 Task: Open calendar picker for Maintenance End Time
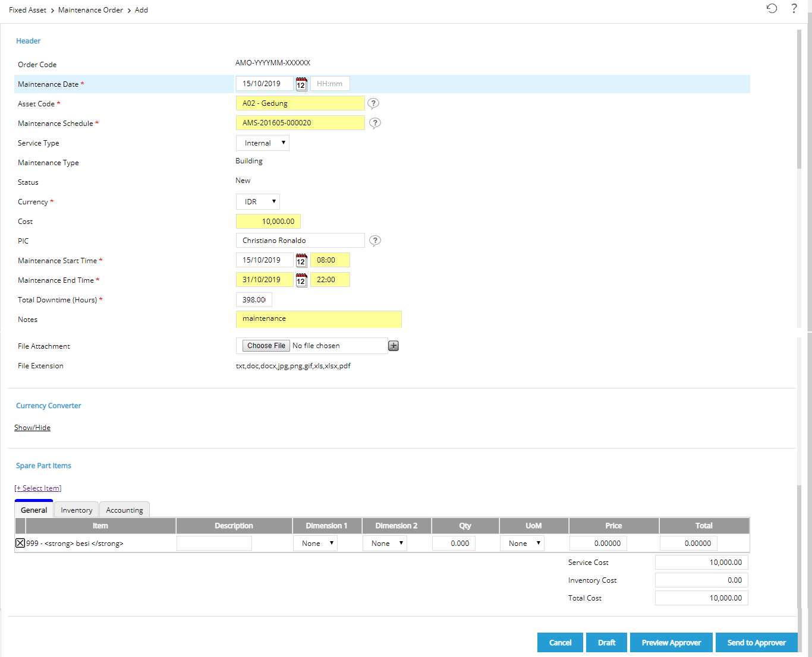pos(301,280)
